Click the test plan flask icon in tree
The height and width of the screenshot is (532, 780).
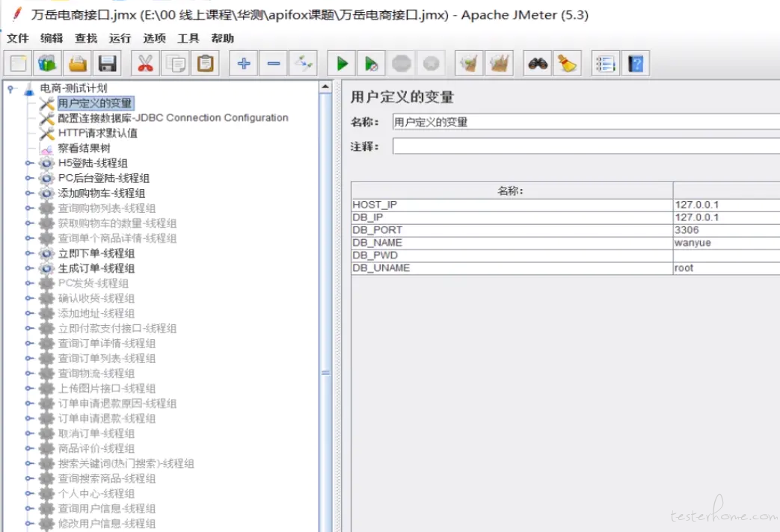click(29, 89)
